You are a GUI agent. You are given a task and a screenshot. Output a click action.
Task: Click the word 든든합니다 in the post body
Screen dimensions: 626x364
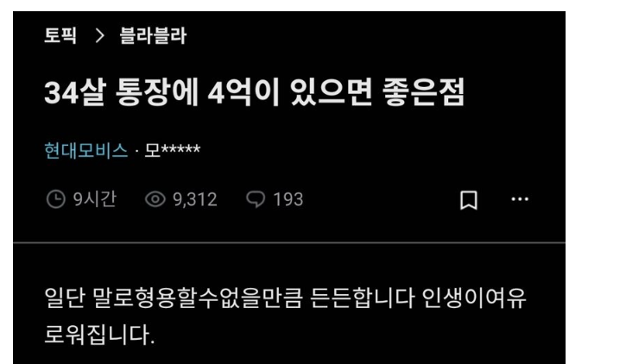coord(363,298)
